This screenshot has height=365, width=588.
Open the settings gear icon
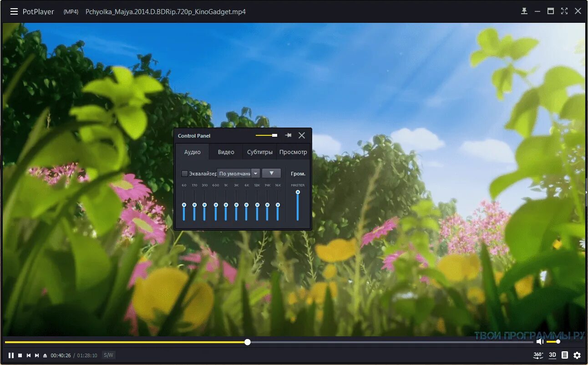pos(577,355)
